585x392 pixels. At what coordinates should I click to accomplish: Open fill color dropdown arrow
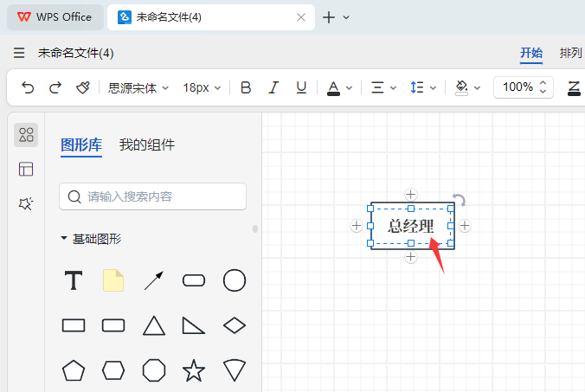pos(477,88)
